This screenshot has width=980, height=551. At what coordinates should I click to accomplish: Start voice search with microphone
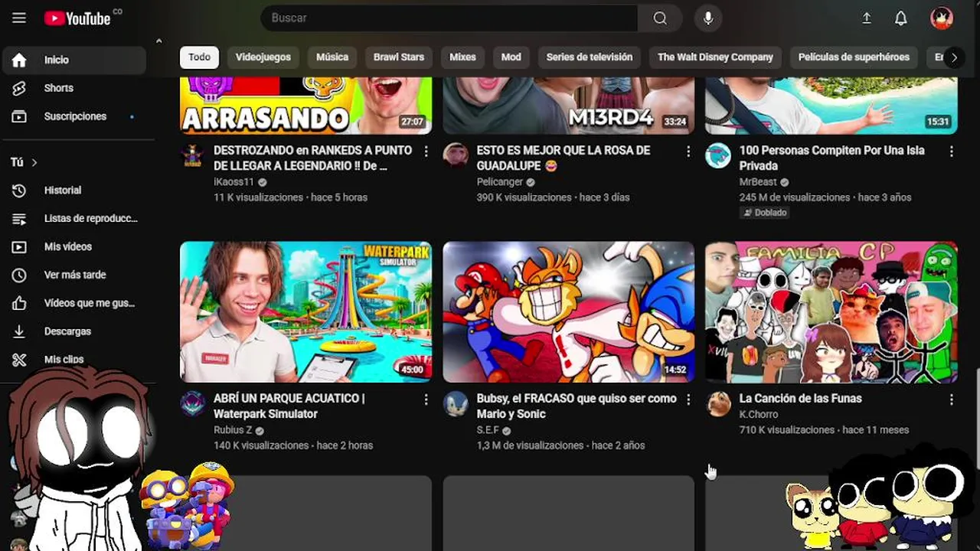[708, 18]
